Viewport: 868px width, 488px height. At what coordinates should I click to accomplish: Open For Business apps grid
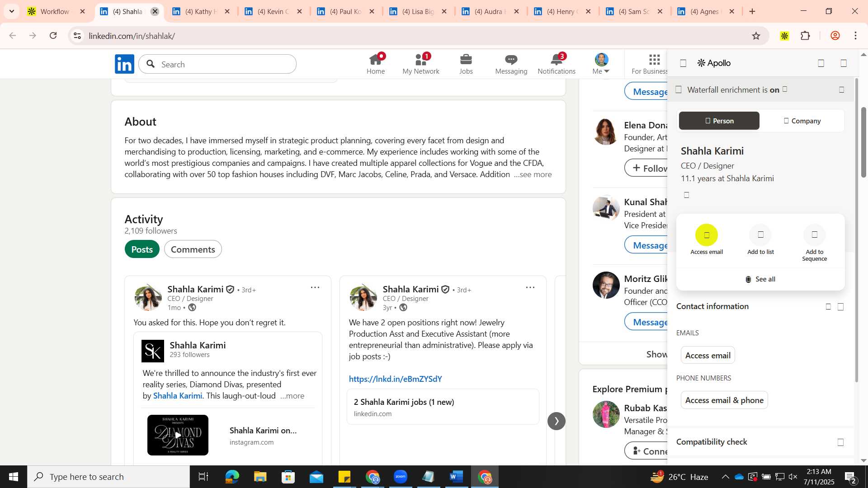pos(654,64)
